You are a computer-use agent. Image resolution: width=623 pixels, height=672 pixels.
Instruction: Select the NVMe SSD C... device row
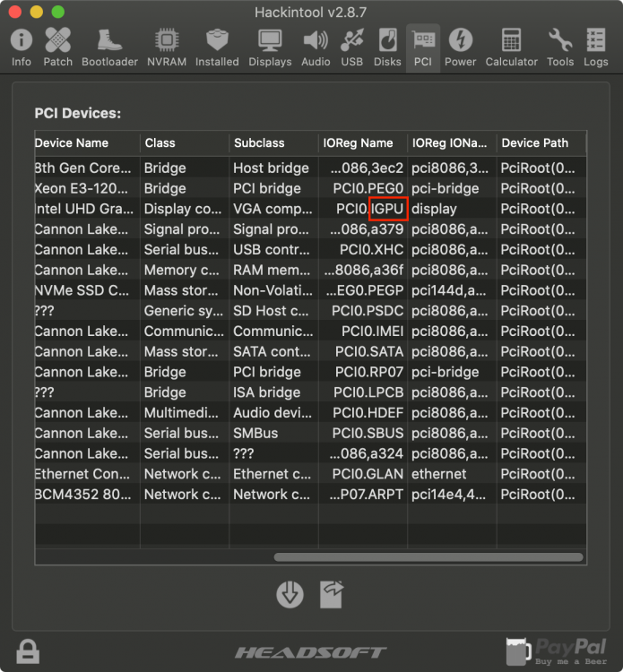[x=310, y=290]
